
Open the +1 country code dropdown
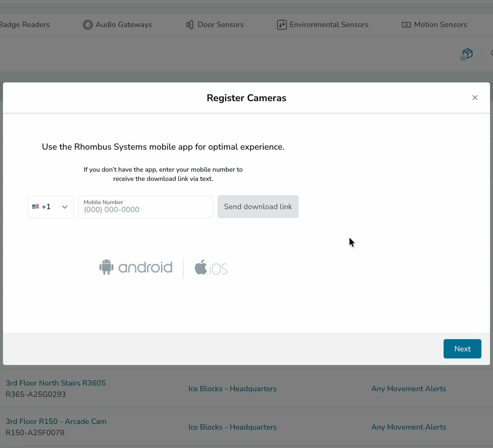click(x=51, y=207)
